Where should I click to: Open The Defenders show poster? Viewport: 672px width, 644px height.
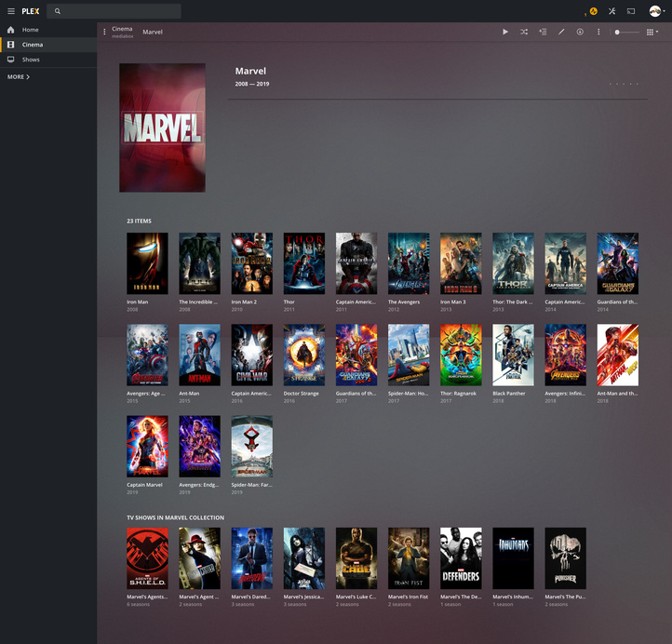(461, 557)
